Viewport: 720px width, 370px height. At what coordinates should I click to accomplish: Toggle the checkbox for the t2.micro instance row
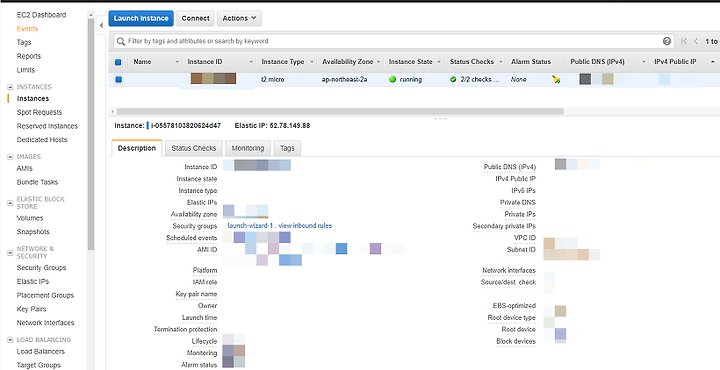[x=118, y=79]
